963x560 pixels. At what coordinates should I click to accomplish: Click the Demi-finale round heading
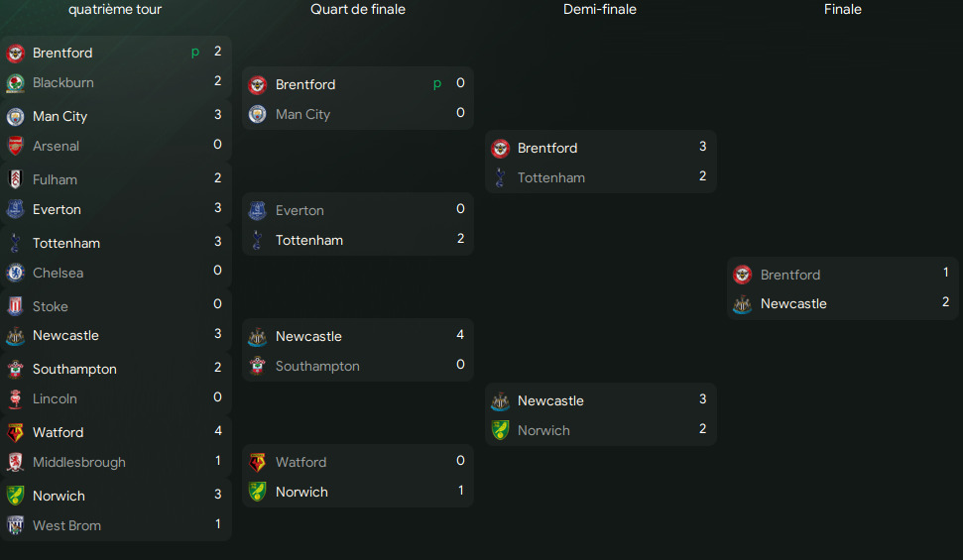tap(600, 9)
